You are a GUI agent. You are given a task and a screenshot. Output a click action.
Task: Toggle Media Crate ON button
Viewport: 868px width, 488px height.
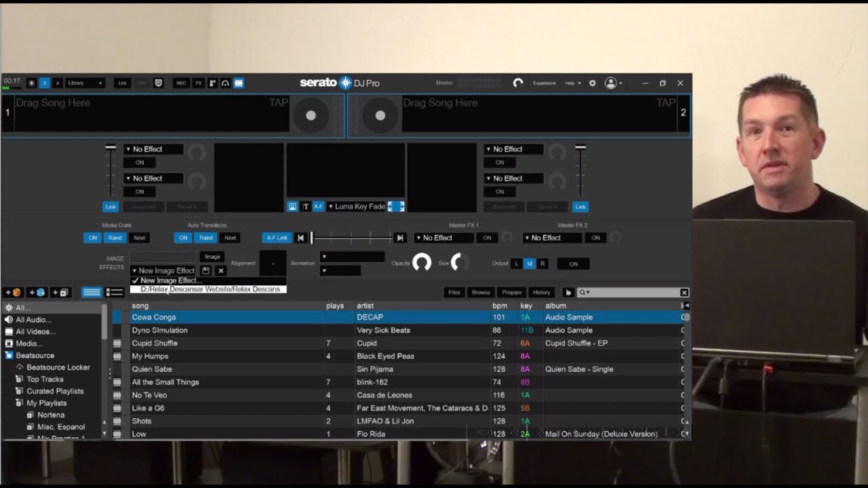pyautogui.click(x=93, y=238)
